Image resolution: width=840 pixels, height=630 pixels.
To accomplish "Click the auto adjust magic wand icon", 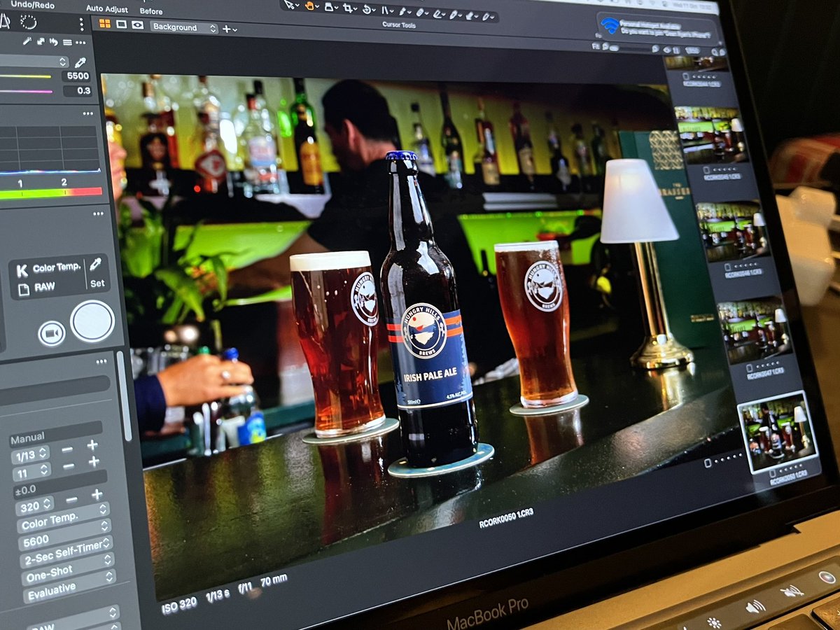I will (x=27, y=41).
